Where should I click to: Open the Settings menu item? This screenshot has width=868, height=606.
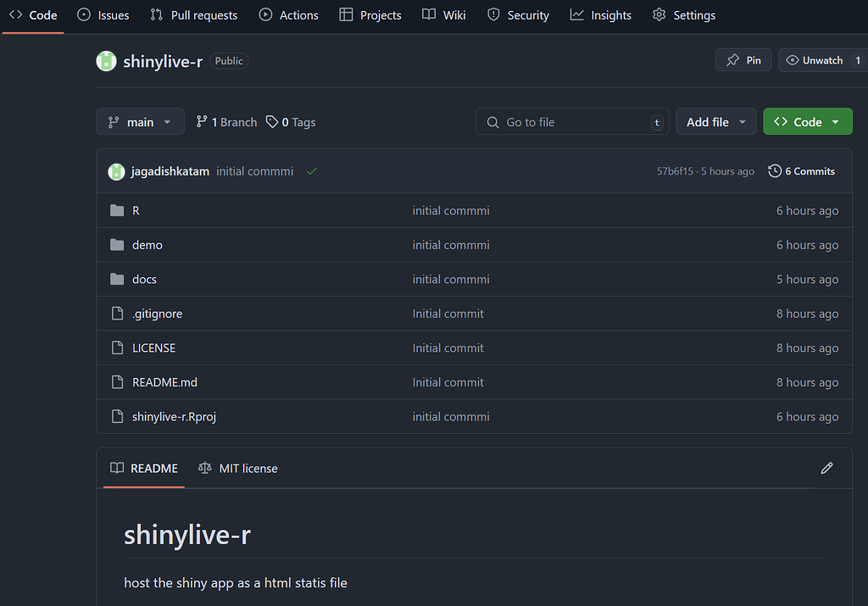(x=683, y=14)
